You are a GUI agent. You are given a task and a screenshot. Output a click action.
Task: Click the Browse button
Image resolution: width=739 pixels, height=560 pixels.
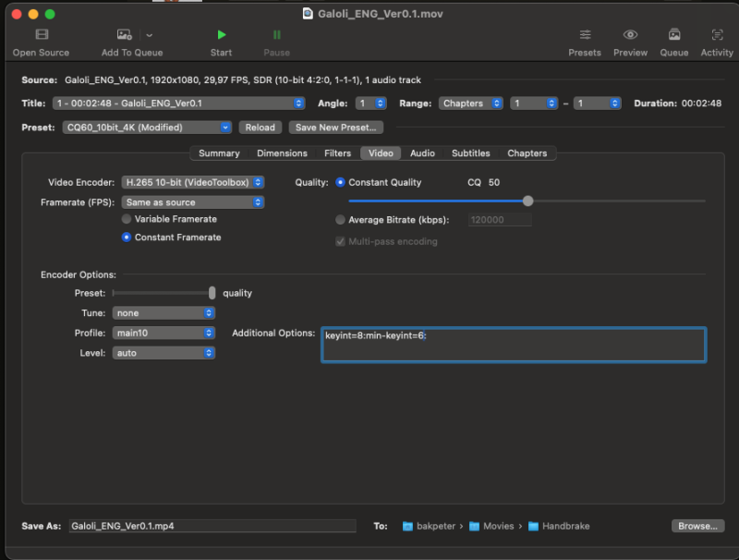click(697, 526)
